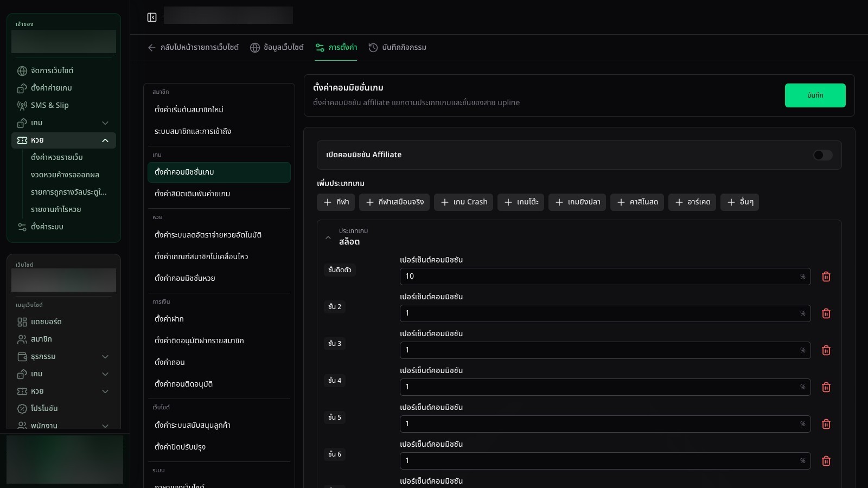This screenshot has height=488, width=868.
Task: Delete the ชั้นติดตัว commission row
Action: (x=826, y=277)
